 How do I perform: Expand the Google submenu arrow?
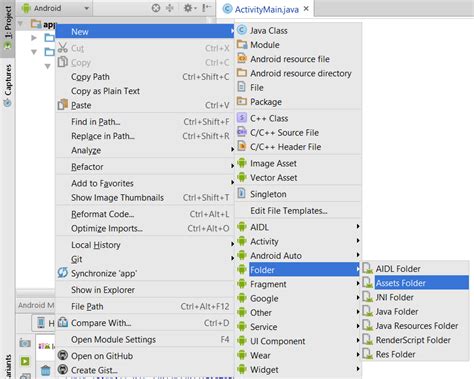coord(358,298)
